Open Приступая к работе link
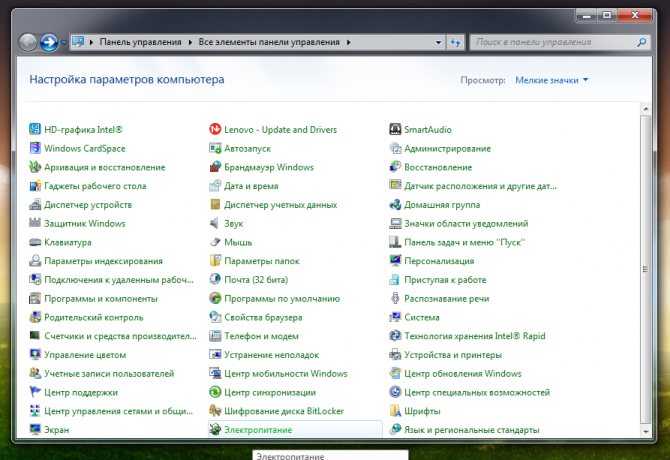Image resolution: width=670 pixels, height=460 pixels. [445, 280]
